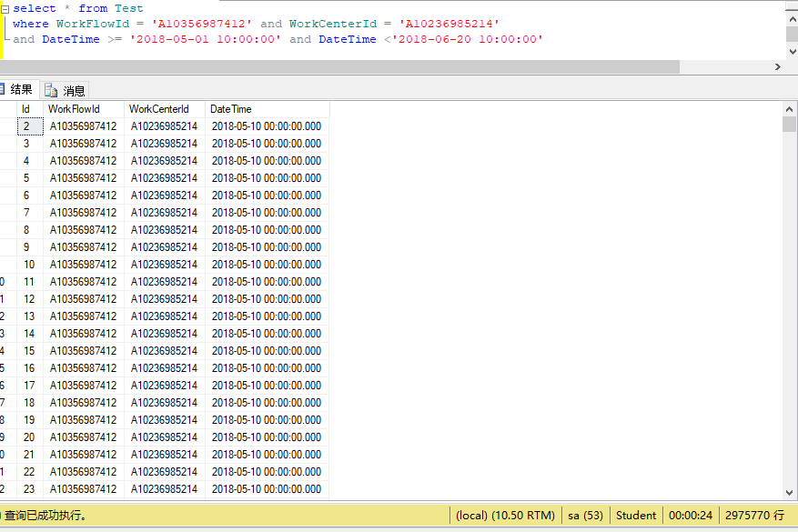The width and height of the screenshot is (798, 532).
Task: Click the 2975770 行 row count
Action: click(753, 516)
